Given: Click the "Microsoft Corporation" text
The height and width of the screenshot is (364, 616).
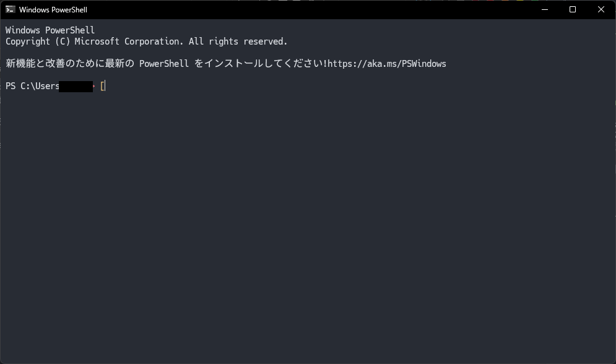Looking at the screenshot, I should 129,41.
